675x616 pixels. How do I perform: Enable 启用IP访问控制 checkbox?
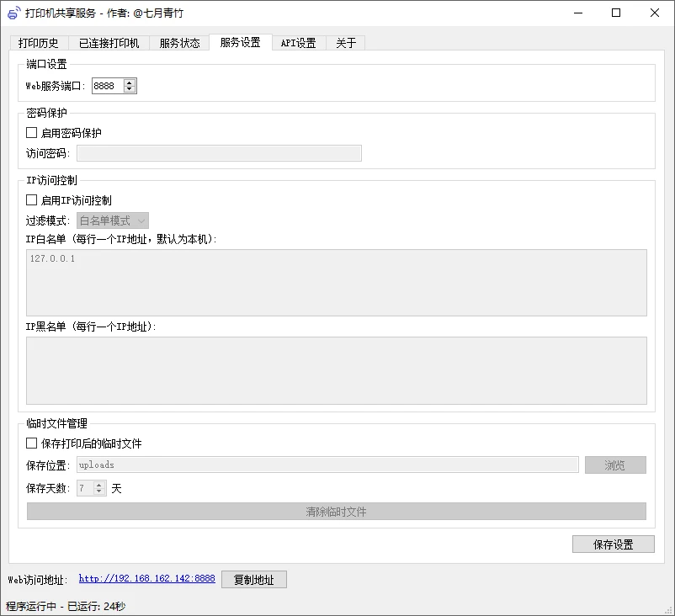tap(31, 199)
